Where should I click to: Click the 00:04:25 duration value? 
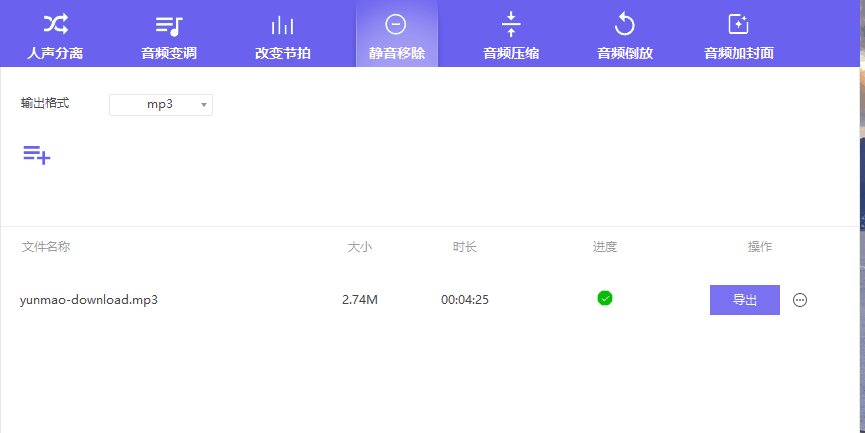(465, 300)
